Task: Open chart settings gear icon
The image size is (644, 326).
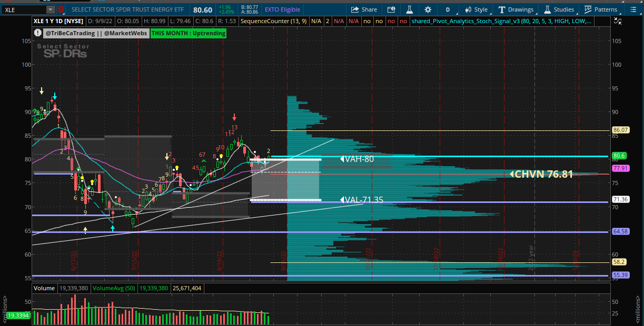Action: (x=427, y=9)
